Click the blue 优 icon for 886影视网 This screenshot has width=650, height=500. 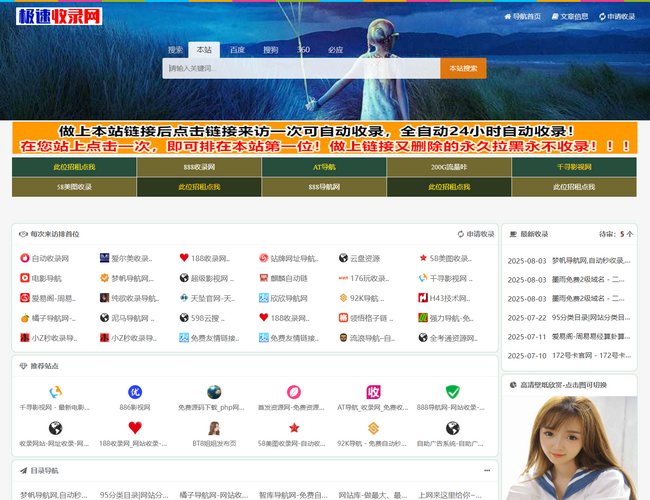(x=135, y=392)
